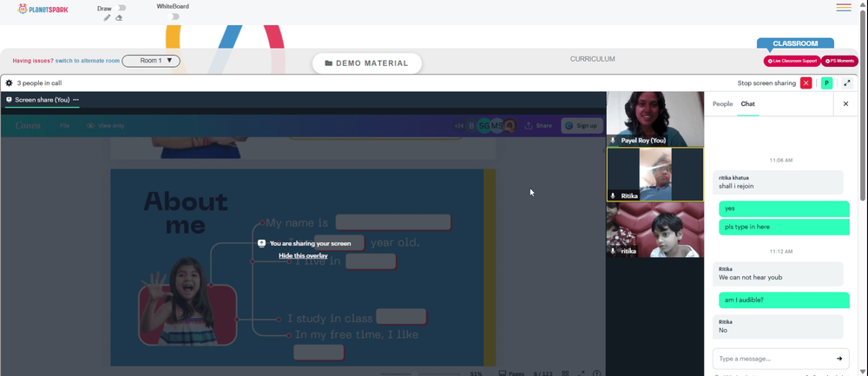The height and width of the screenshot is (376, 868).
Task: Enter fullscreen with the expand arrows icon
Action: pos(847,83)
